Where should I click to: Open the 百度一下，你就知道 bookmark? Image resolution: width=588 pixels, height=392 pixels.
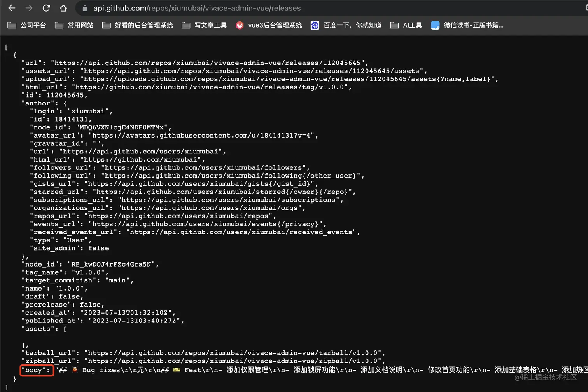pyautogui.click(x=352, y=25)
